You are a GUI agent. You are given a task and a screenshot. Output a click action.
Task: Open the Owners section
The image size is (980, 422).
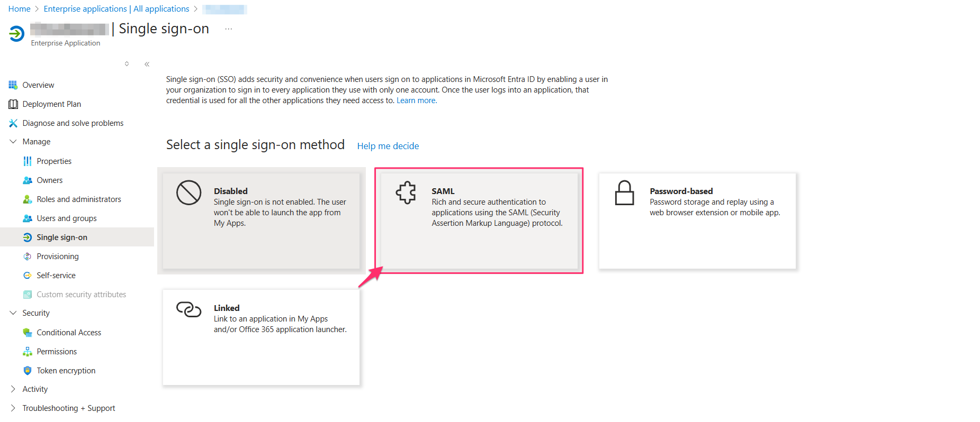(49, 180)
